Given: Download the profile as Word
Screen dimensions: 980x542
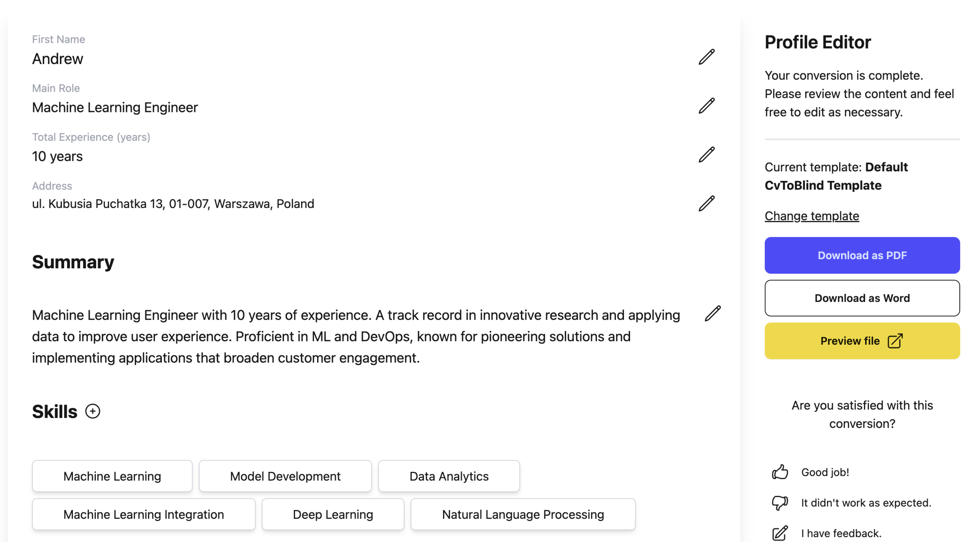Looking at the screenshot, I should (x=862, y=298).
